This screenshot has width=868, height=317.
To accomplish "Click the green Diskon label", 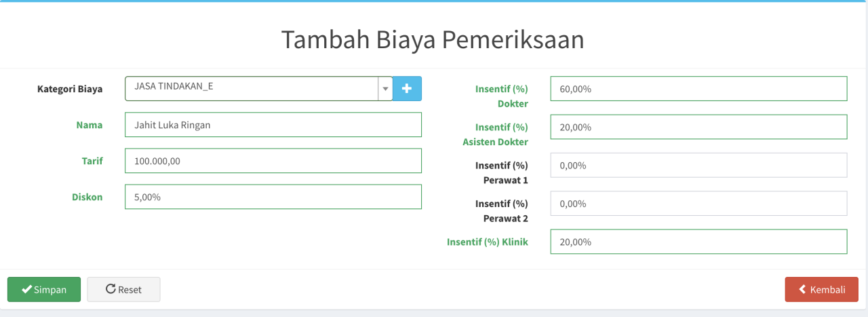I will [87, 197].
